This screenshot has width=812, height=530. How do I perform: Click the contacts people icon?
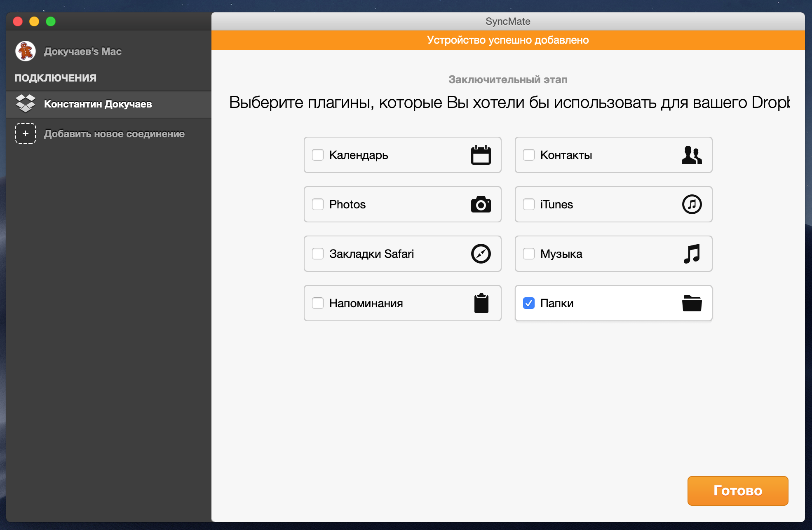[691, 155]
